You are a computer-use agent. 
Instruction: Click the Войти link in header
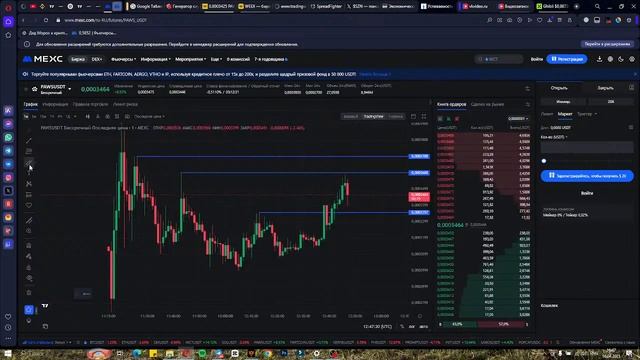(x=536, y=59)
